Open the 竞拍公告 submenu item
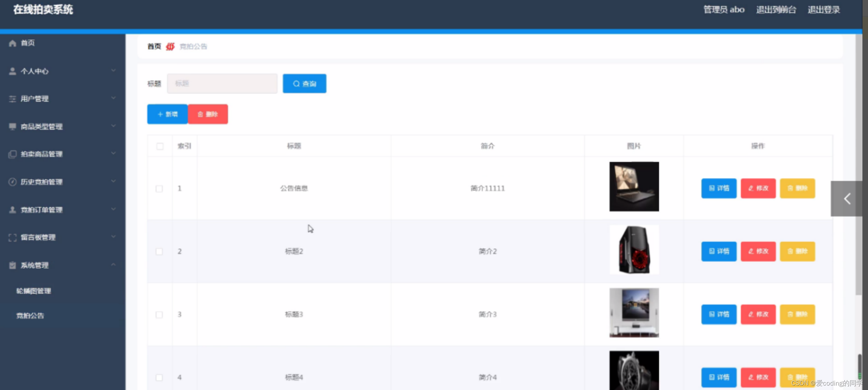The image size is (868, 390). 30,316
